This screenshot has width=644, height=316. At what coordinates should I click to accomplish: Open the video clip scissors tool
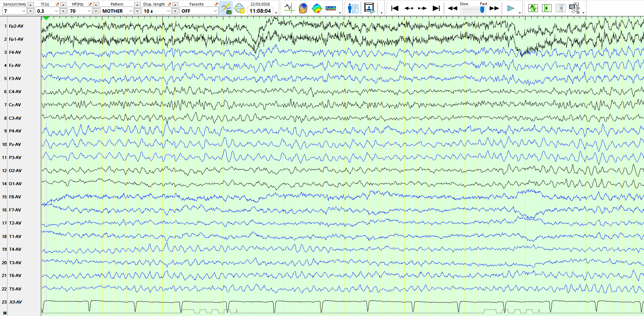click(x=574, y=8)
